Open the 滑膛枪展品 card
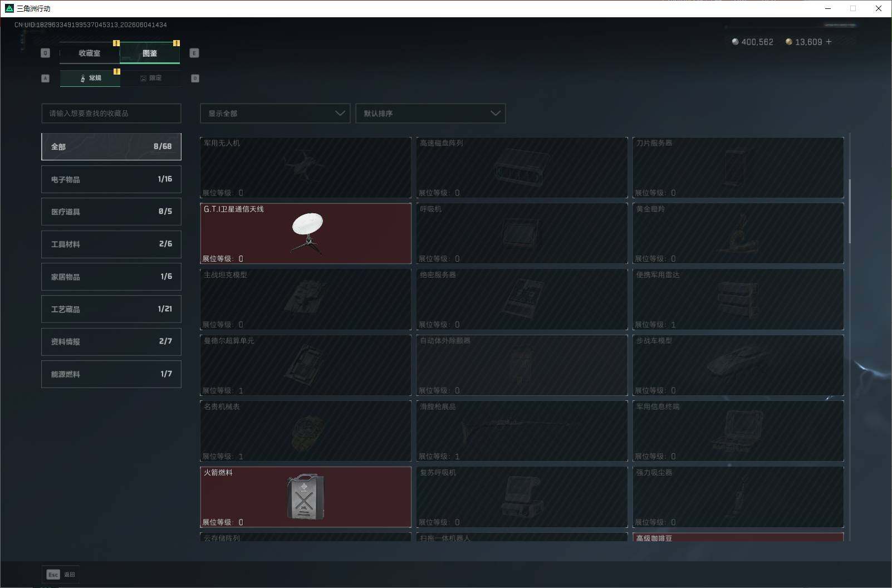The height and width of the screenshot is (588, 892). coord(522,431)
